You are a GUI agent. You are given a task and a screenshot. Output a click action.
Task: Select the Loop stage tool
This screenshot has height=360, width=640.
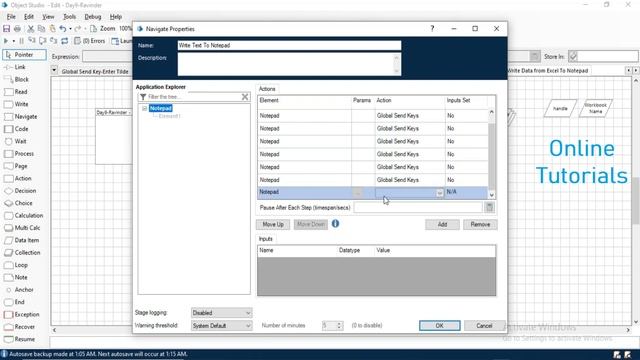coord(16,265)
